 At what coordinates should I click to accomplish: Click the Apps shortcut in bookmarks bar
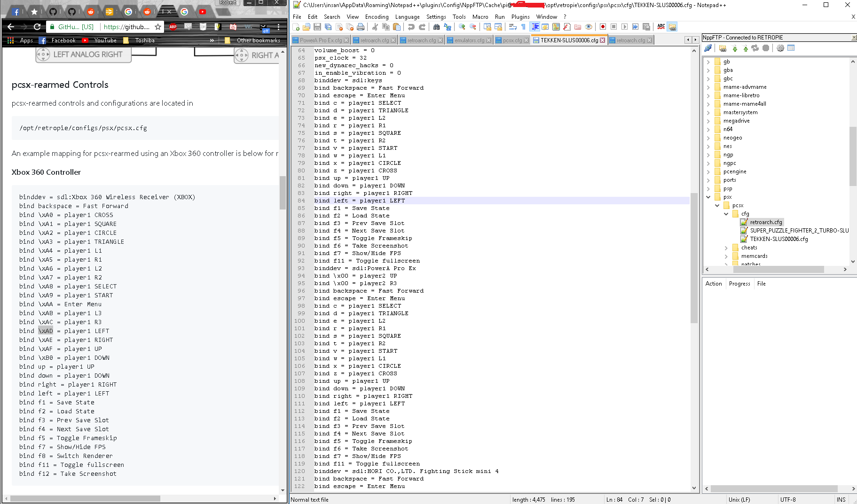click(x=20, y=40)
